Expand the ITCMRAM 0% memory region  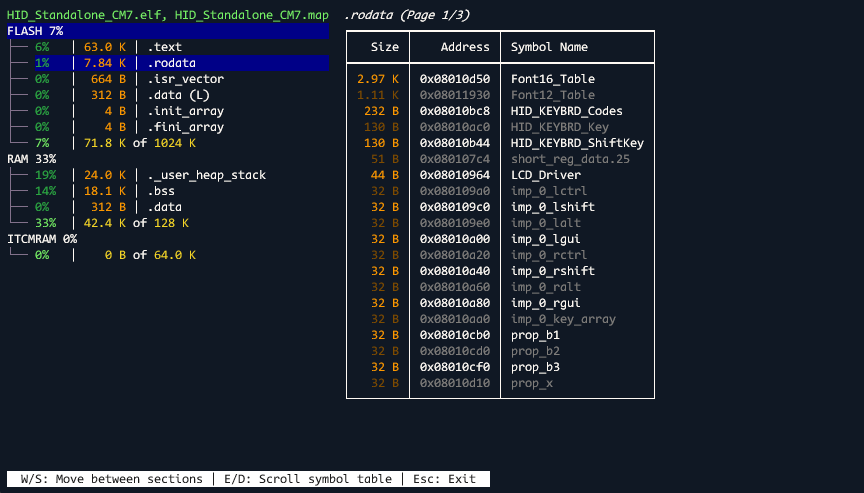coord(42,239)
